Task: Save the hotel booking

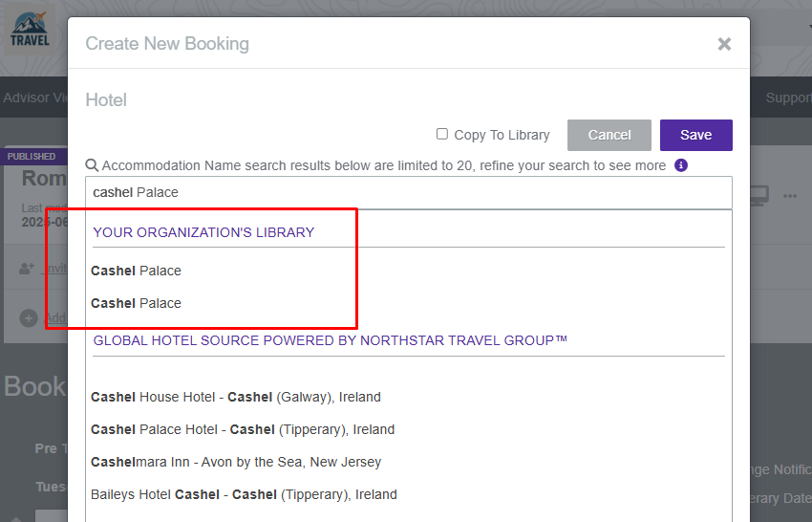Action: point(696,136)
